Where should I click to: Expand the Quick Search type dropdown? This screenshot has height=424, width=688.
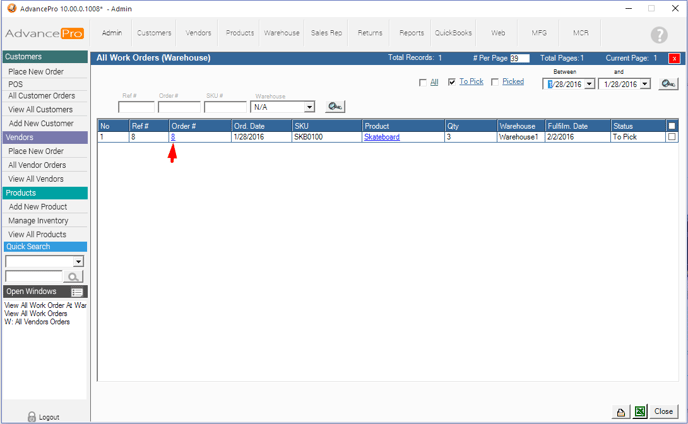(x=78, y=261)
